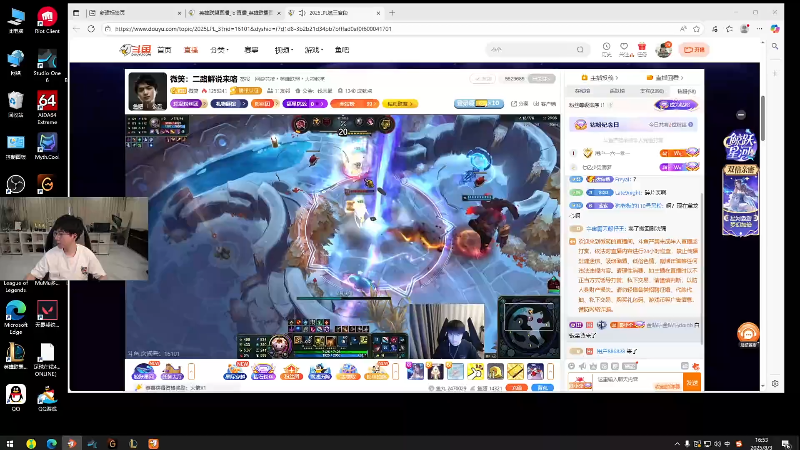Click the browser refresh button

[x=91, y=29]
